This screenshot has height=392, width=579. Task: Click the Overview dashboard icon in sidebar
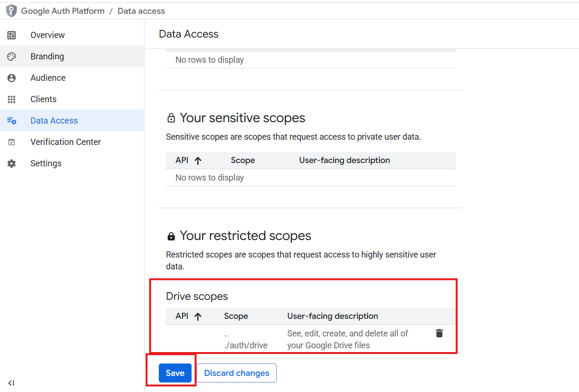click(x=11, y=35)
